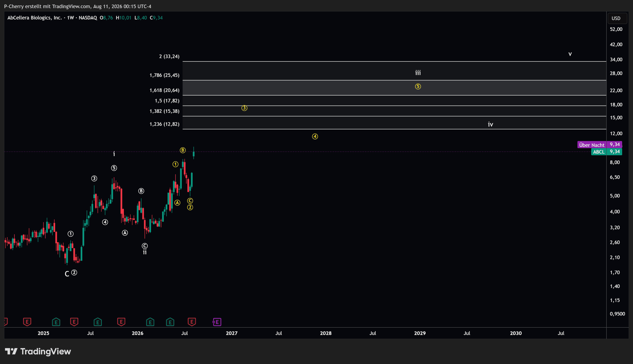Select the green earnings marker before Jul 2026
Image resolution: width=633 pixels, height=364 pixels.
(x=170, y=322)
